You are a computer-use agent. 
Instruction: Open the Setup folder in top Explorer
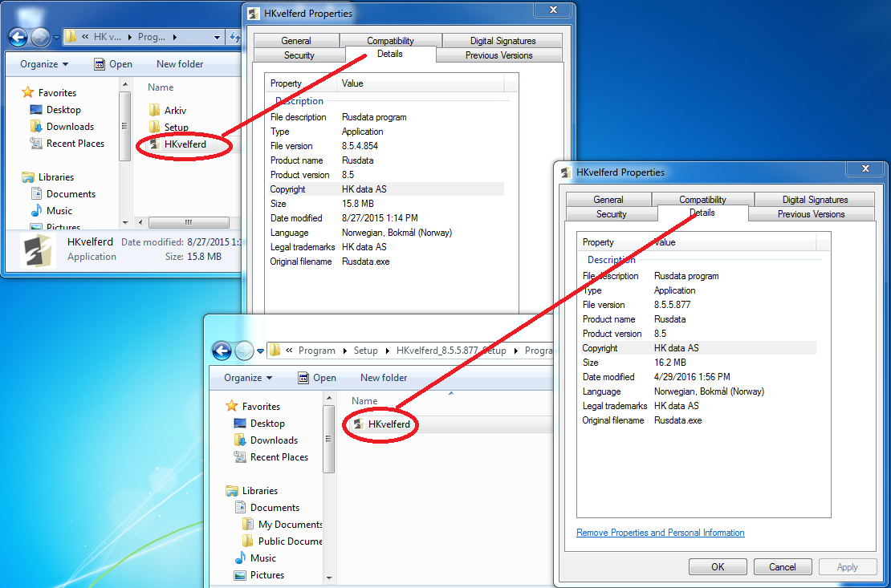[169, 128]
